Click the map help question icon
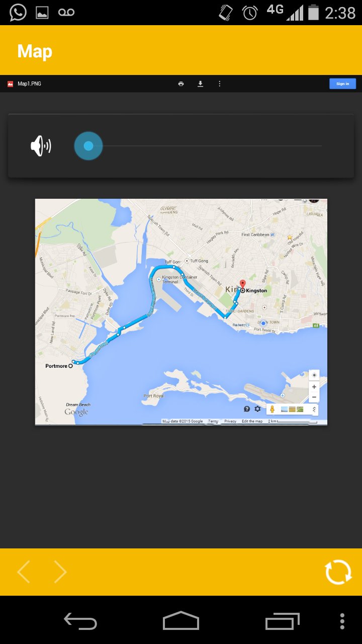This screenshot has height=644, width=362. tap(247, 409)
